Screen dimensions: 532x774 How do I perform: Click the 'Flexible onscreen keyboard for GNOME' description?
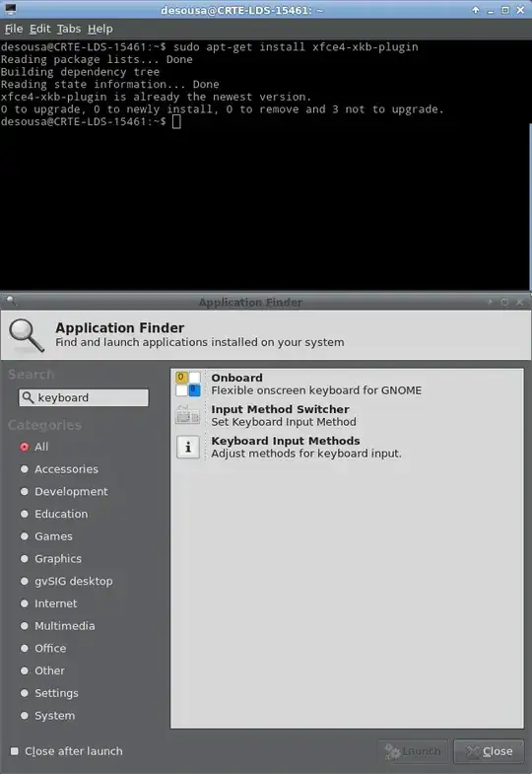point(316,390)
